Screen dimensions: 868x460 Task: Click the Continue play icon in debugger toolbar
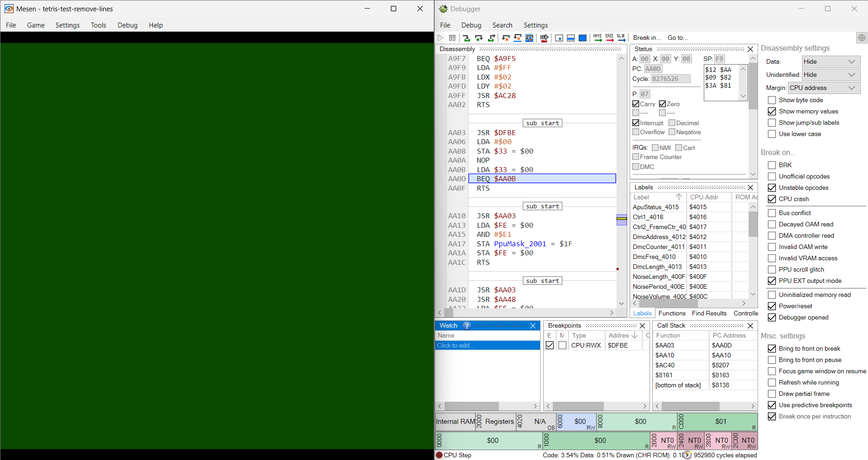click(441, 38)
